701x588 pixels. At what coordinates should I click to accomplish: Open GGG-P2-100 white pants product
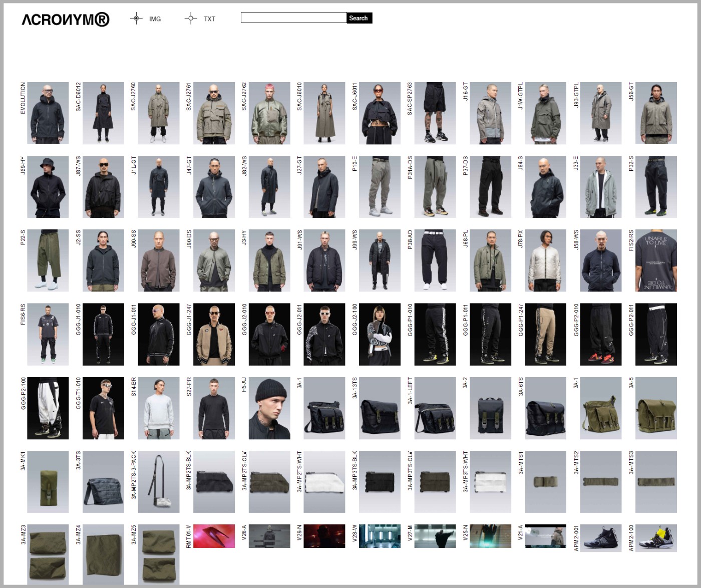[48, 408]
